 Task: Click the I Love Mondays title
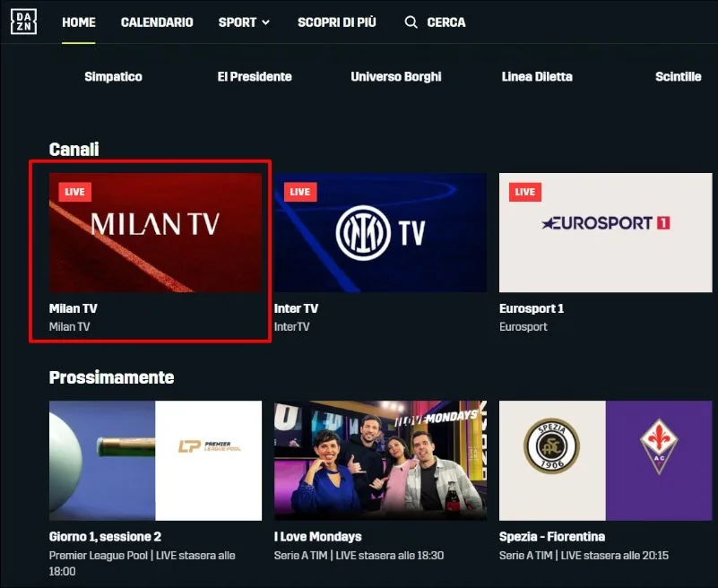tap(318, 537)
